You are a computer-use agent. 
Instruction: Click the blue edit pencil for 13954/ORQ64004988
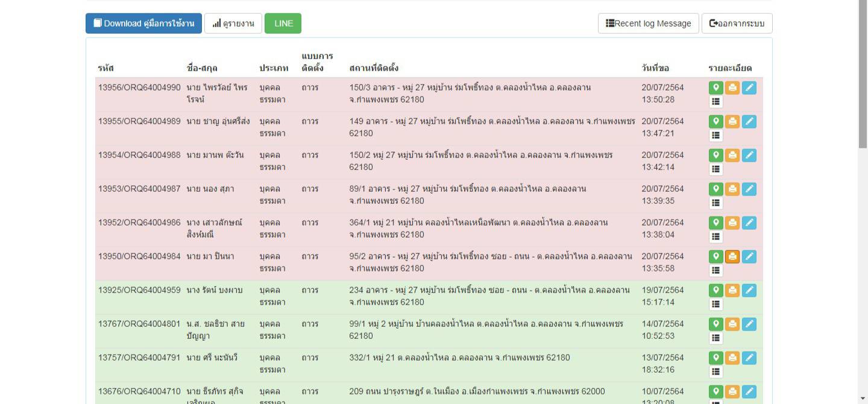pos(749,155)
